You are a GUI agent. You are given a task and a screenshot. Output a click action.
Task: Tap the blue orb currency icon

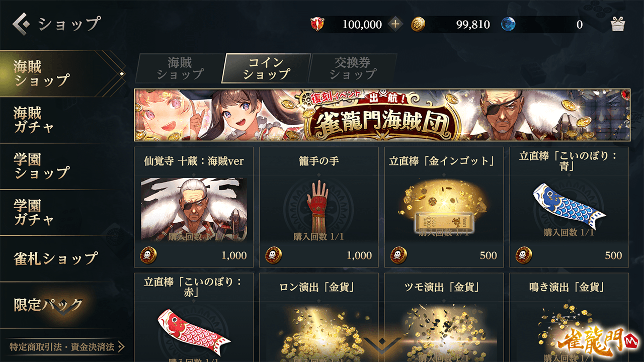(x=508, y=24)
